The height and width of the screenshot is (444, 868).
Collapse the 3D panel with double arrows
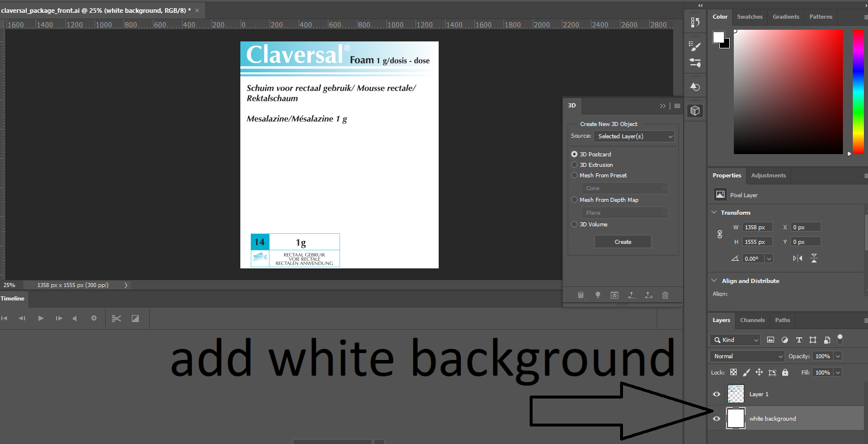coord(663,106)
